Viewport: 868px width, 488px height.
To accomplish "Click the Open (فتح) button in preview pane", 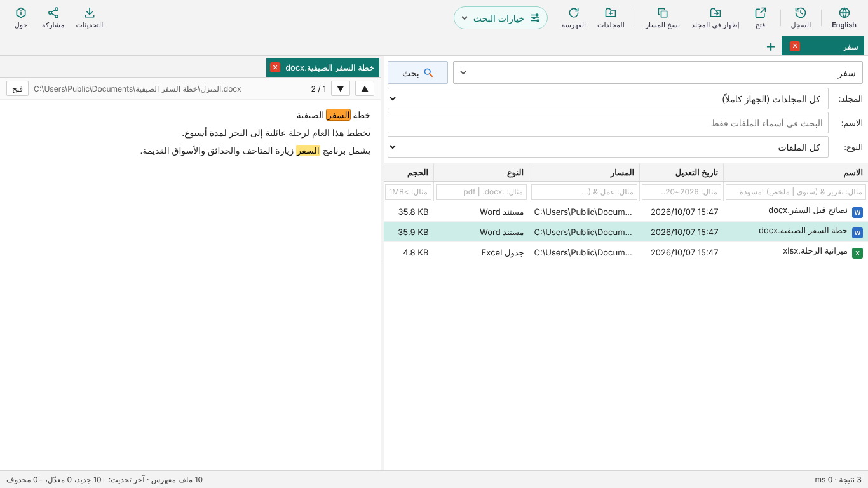I will (17, 88).
